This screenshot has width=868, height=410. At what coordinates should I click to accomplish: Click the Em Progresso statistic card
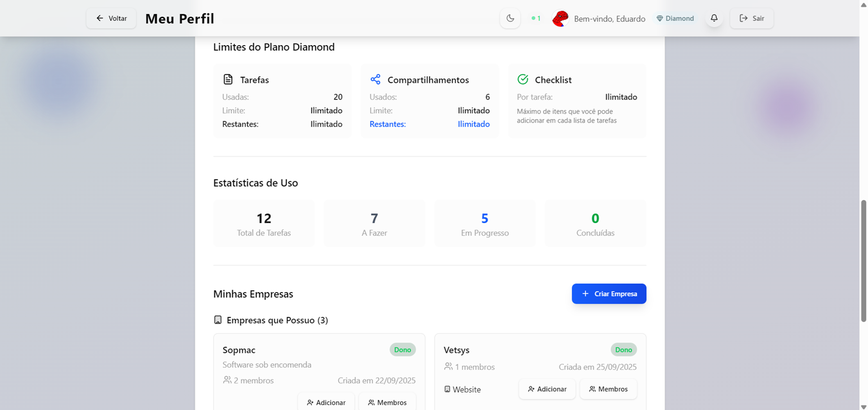point(485,224)
